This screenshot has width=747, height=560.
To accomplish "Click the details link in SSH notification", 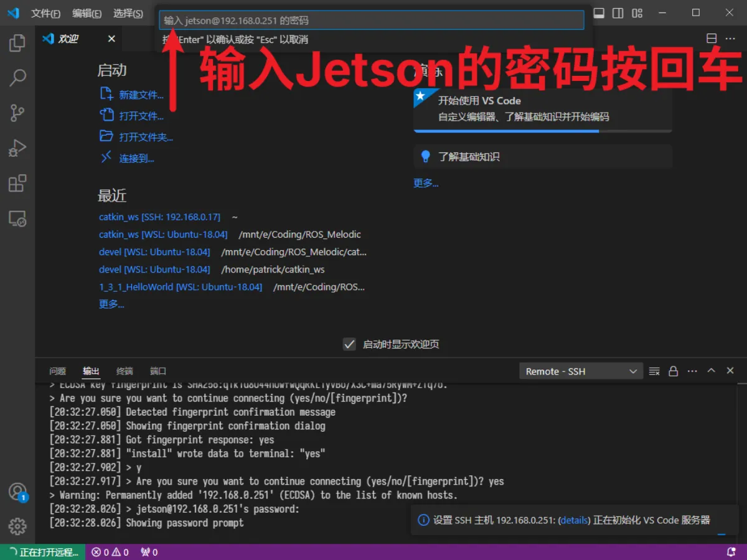I will coord(573,520).
